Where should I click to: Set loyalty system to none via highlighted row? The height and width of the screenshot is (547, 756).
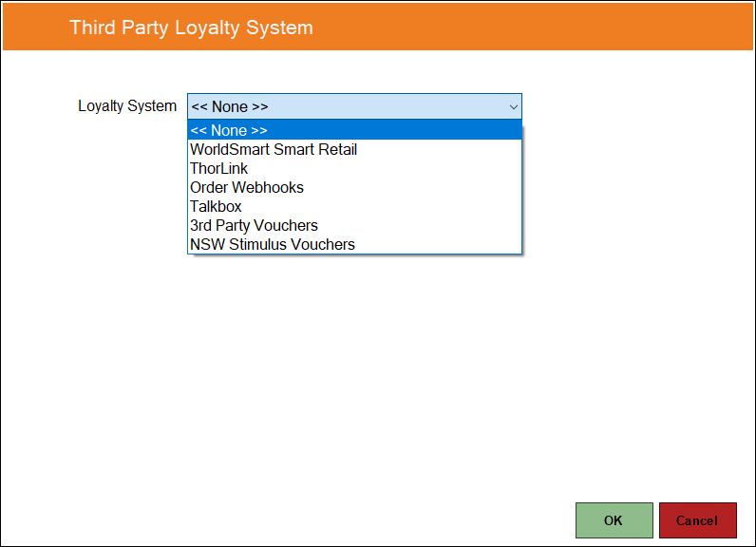354,130
